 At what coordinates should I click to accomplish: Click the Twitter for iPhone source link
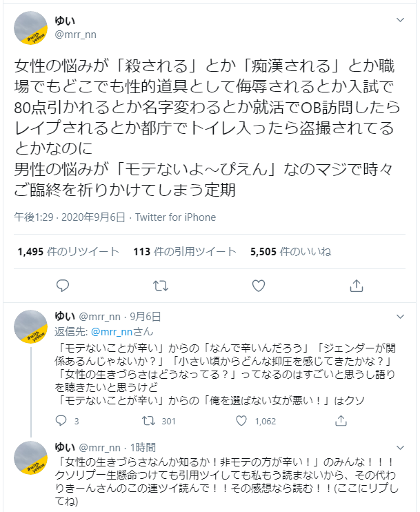[x=176, y=217]
